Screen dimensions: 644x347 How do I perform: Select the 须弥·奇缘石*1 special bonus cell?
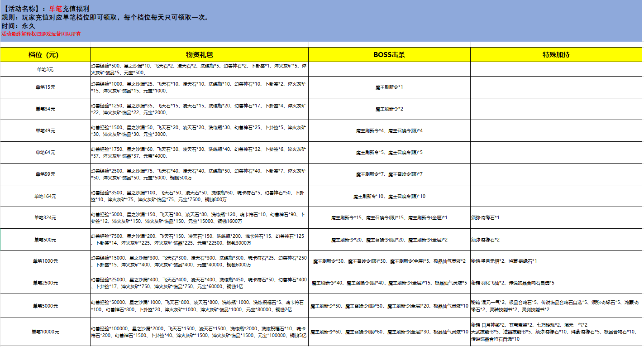tap(556, 218)
